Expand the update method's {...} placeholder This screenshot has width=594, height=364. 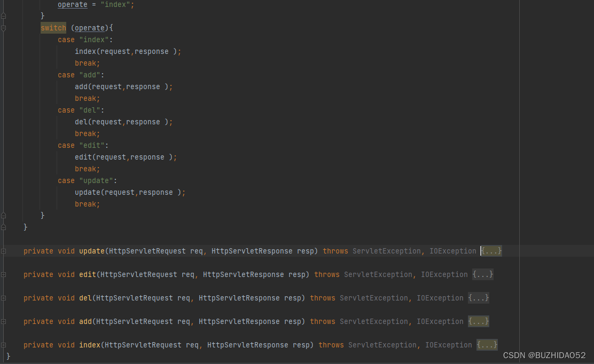pos(490,251)
